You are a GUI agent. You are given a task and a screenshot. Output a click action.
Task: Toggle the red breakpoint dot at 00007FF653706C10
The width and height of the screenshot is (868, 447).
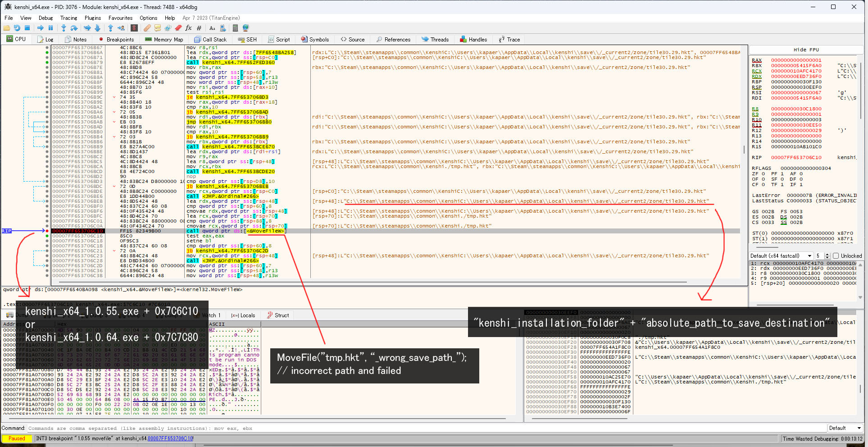(47, 231)
